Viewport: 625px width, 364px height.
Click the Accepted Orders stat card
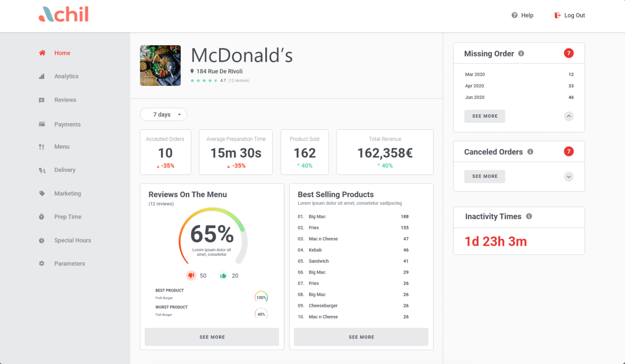[x=165, y=152]
